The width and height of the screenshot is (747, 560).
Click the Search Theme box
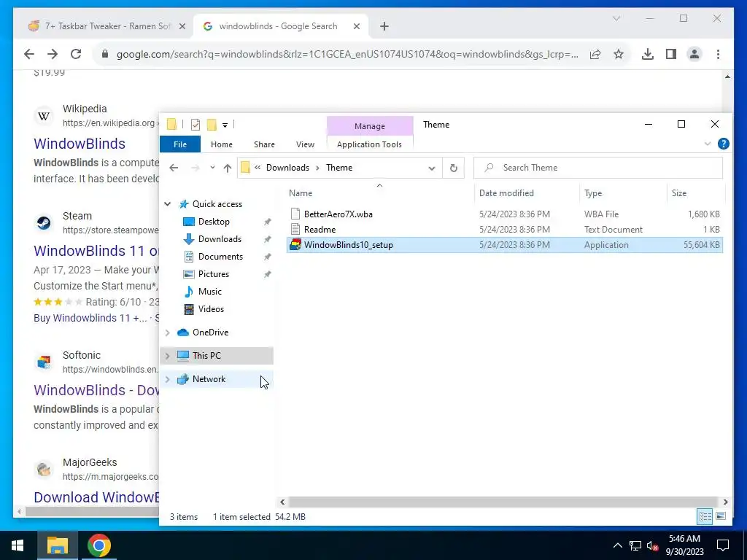point(598,168)
